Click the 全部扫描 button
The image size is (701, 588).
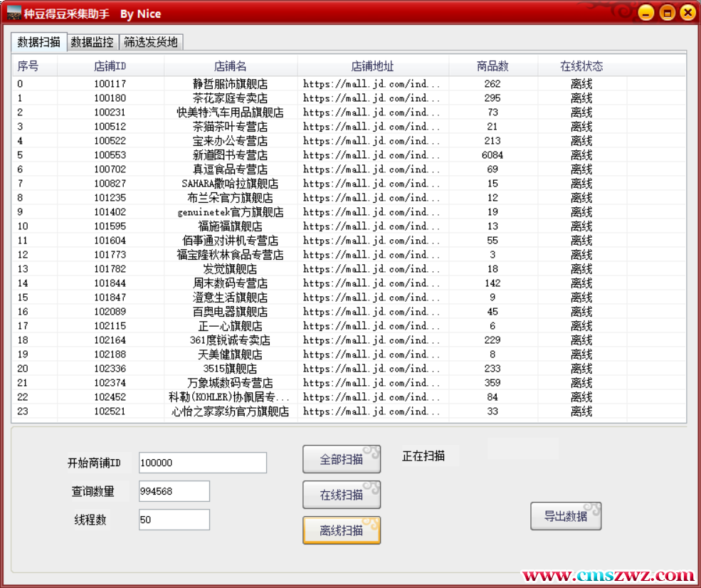click(x=342, y=459)
